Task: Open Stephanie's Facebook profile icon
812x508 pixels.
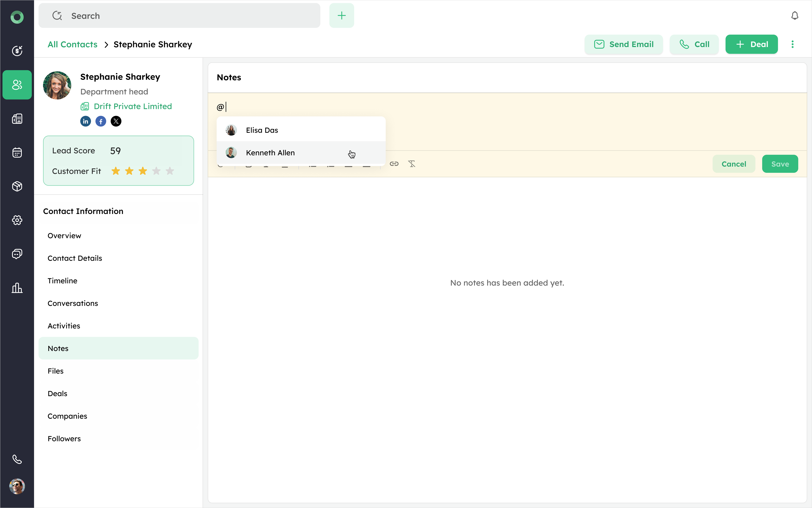Action: click(101, 121)
